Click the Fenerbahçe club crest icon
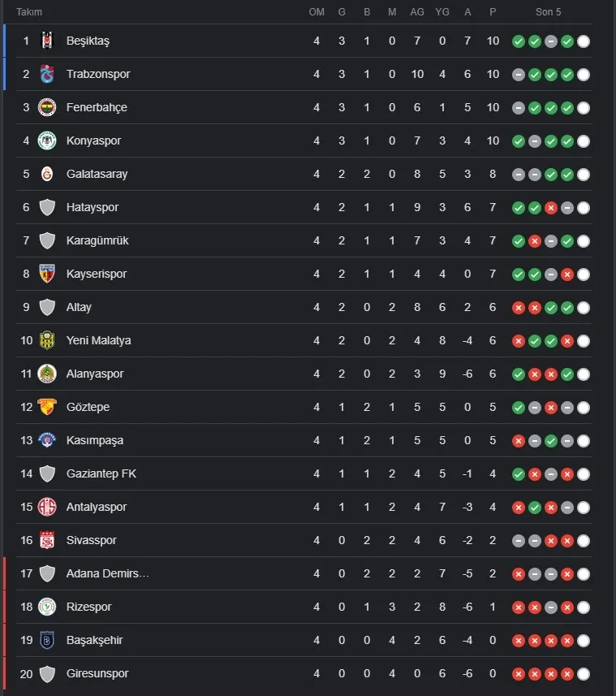This screenshot has height=696, width=616. [46, 107]
